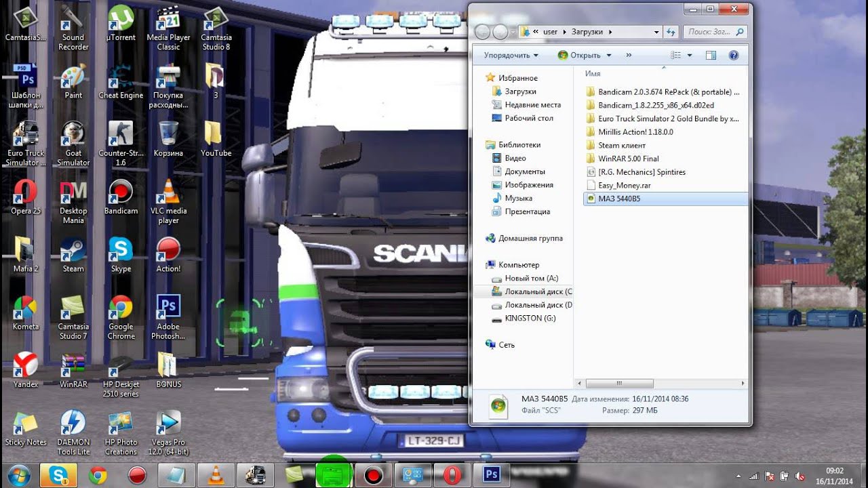The height and width of the screenshot is (488, 868).
Task: Open VLC media player desktop icon
Action: tap(168, 202)
